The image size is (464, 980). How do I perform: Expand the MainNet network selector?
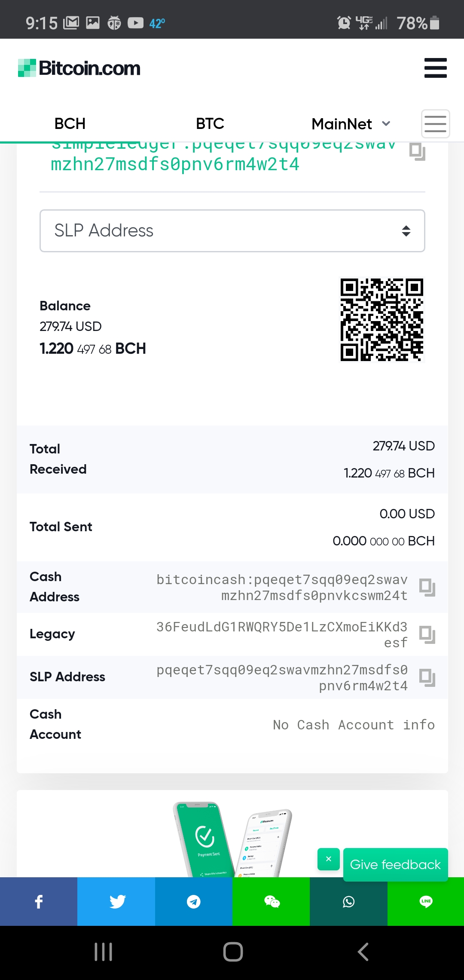[x=351, y=124]
